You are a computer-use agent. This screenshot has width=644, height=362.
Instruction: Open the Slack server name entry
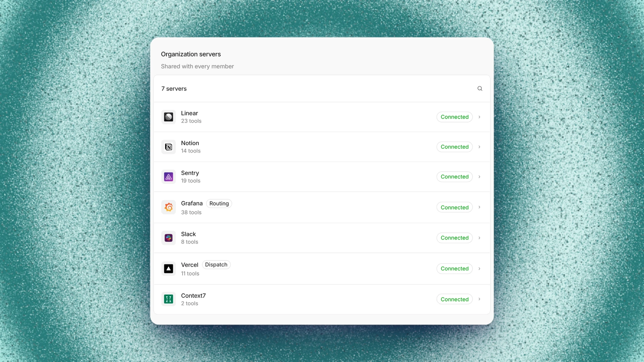coord(188,234)
